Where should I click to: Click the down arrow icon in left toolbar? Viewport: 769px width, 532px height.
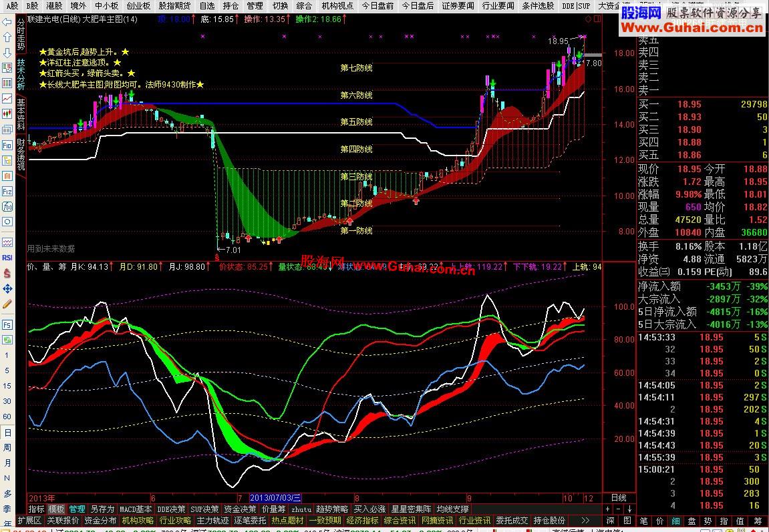tap(7, 53)
